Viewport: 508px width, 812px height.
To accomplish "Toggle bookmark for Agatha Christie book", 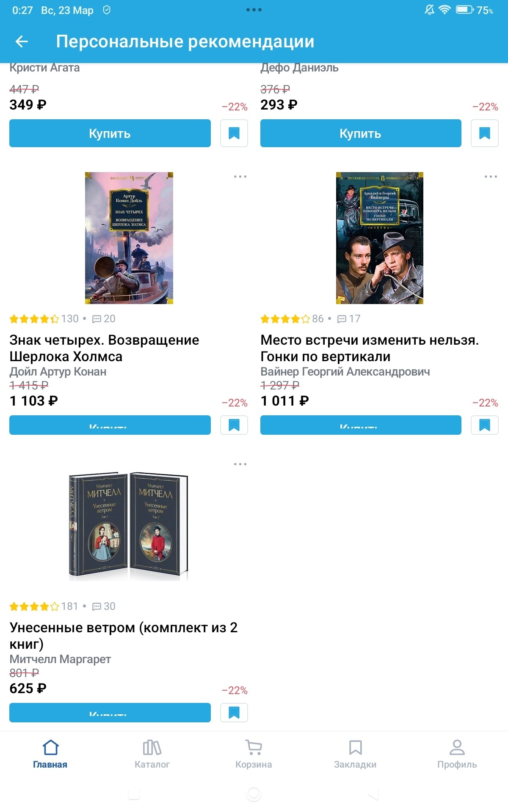I will (234, 133).
